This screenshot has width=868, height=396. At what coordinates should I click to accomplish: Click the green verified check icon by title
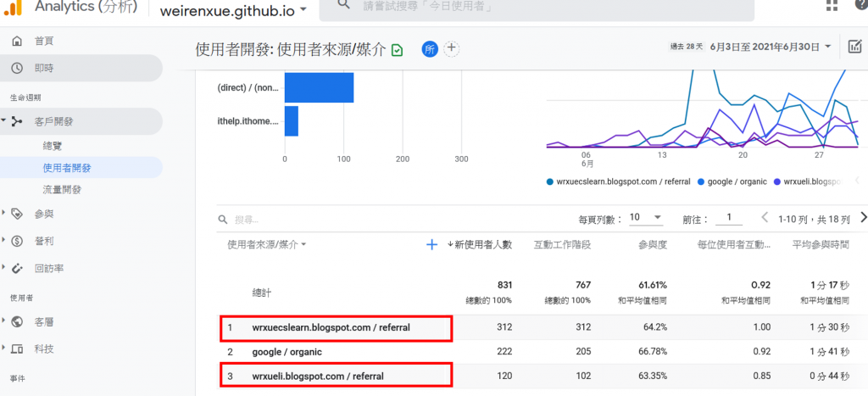tap(397, 50)
